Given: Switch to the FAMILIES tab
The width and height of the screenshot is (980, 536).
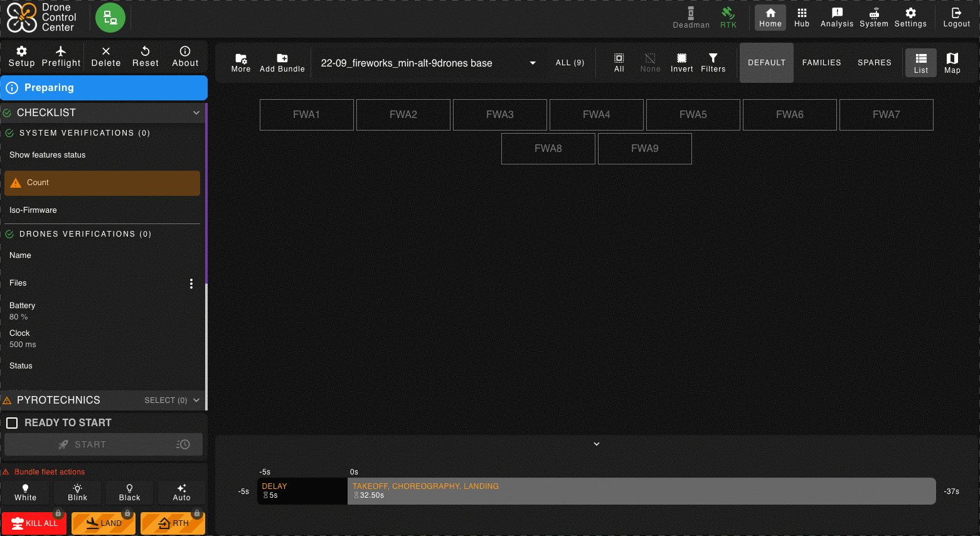Looking at the screenshot, I should [x=821, y=63].
